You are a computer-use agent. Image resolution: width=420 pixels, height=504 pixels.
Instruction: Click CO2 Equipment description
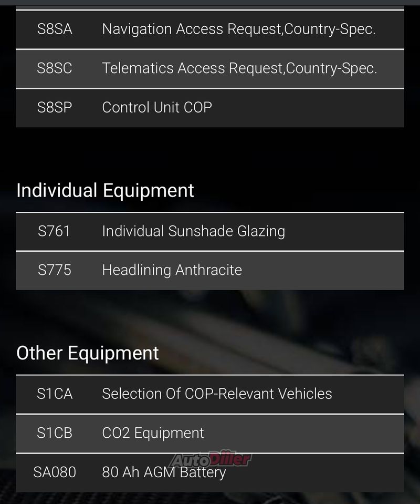[153, 433]
